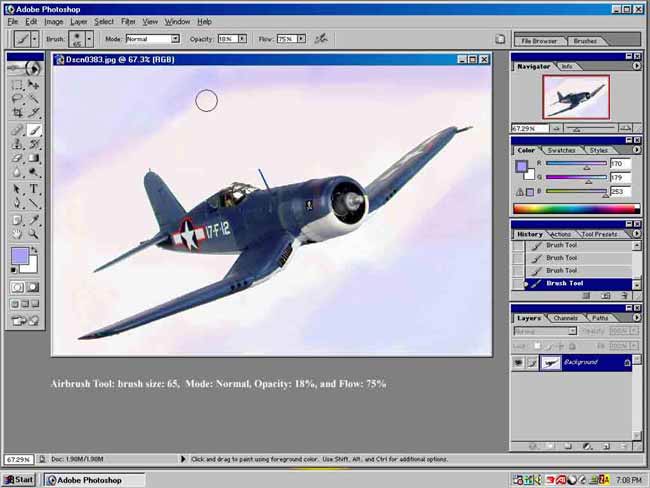Reset default colors small icon
This screenshot has height=488, width=650.
point(14,270)
